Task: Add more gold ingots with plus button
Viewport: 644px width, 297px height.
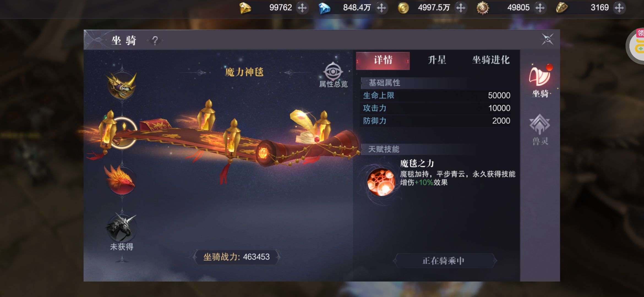Action: [x=302, y=8]
